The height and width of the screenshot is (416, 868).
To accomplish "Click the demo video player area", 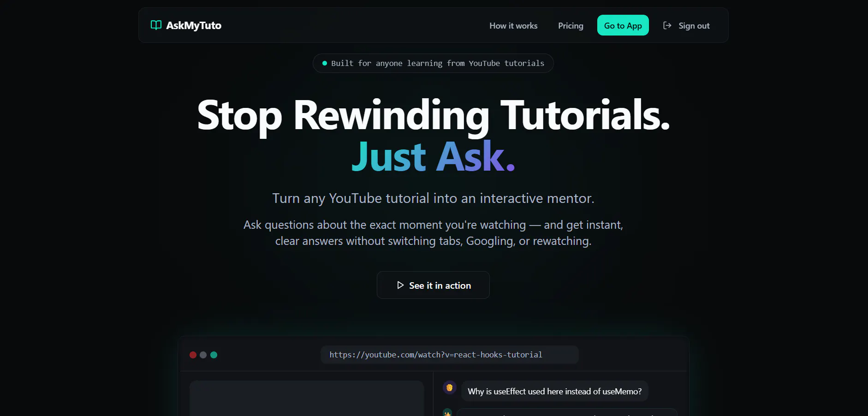I will 307,398.
